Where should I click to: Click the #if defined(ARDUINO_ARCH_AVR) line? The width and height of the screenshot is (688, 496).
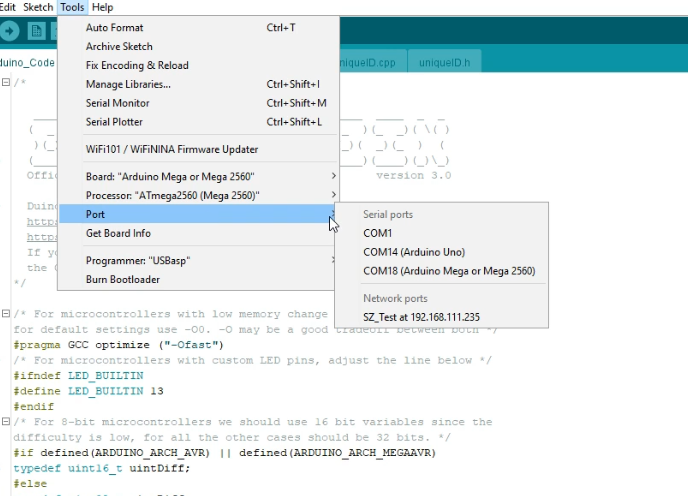click(224, 453)
